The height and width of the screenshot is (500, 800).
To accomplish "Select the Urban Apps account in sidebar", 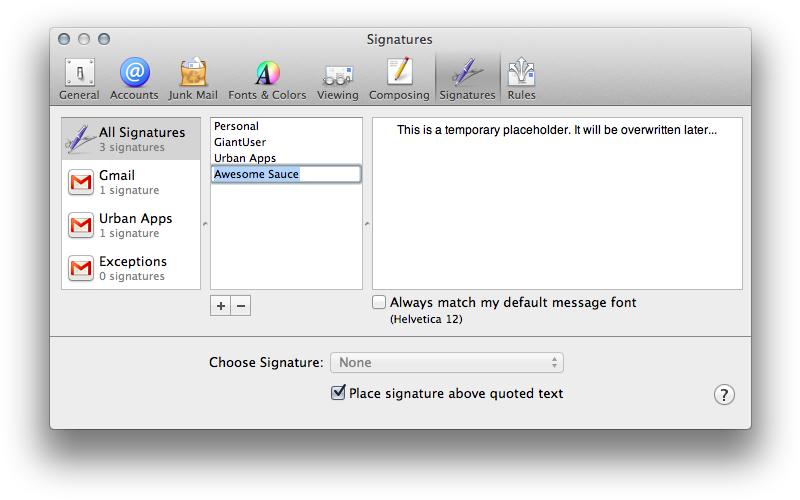I will [x=131, y=225].
